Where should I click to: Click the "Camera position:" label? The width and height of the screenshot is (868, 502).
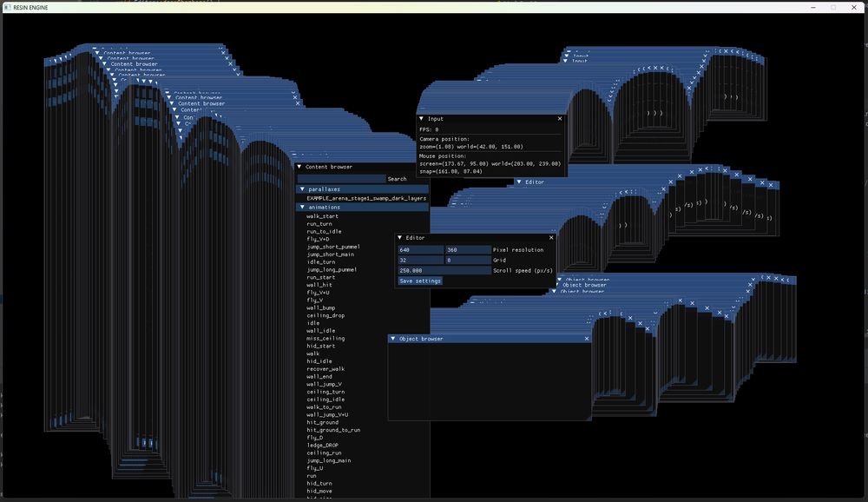pyautogui.click(x=444, y=139)
